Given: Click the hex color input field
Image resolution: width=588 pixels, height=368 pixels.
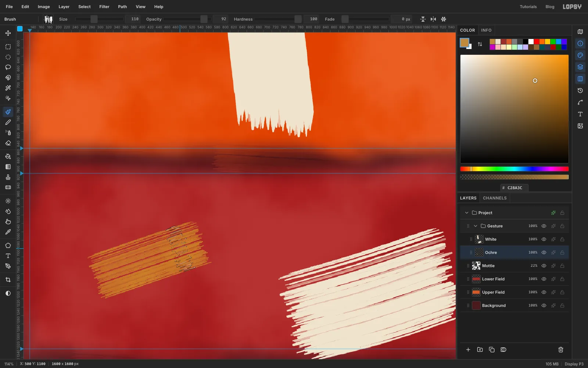Looking at the screenshot, I should pos(514,188).
